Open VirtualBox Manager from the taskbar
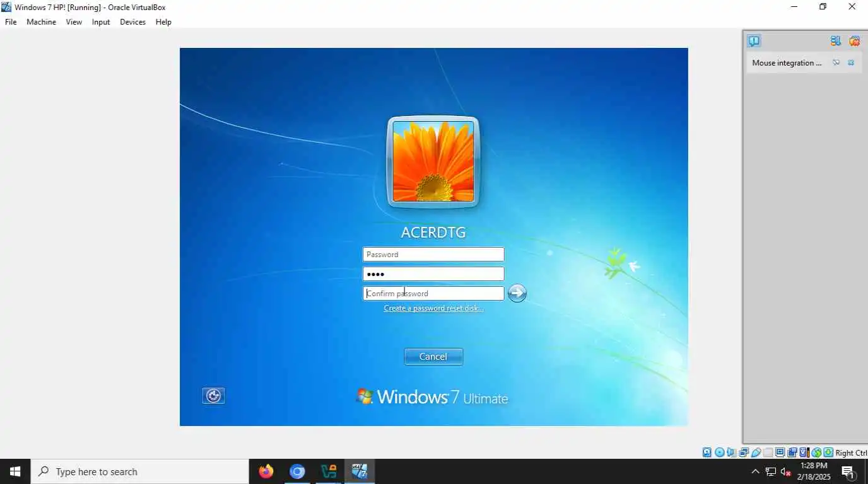The height and width of the screenshot is (484, 868). pyautogui.click(x=329, y=471)
